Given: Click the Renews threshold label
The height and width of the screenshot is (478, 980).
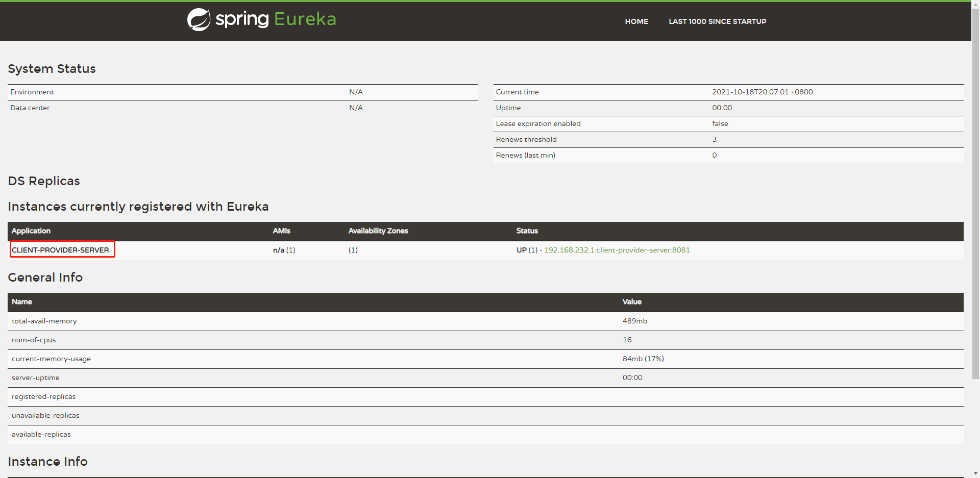Looking at the screenshot, I should coord(526,139).
